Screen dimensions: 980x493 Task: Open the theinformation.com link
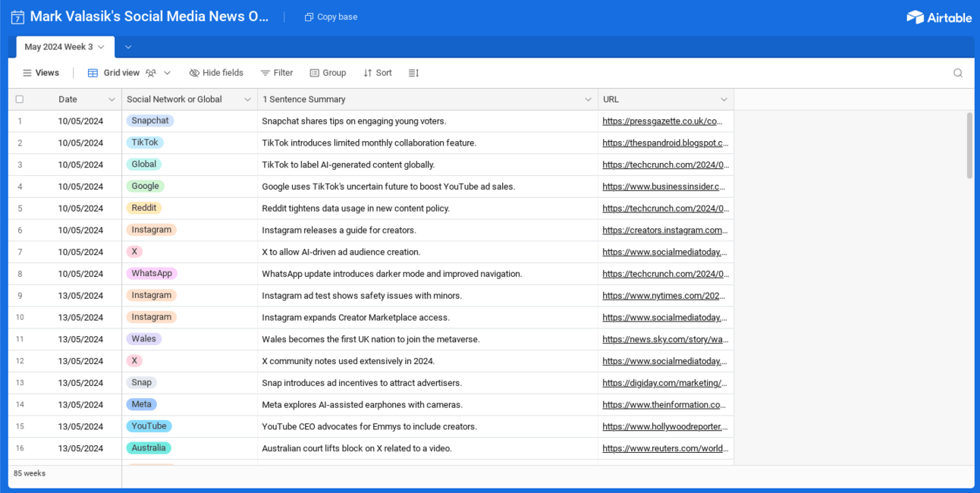point(664,405)
